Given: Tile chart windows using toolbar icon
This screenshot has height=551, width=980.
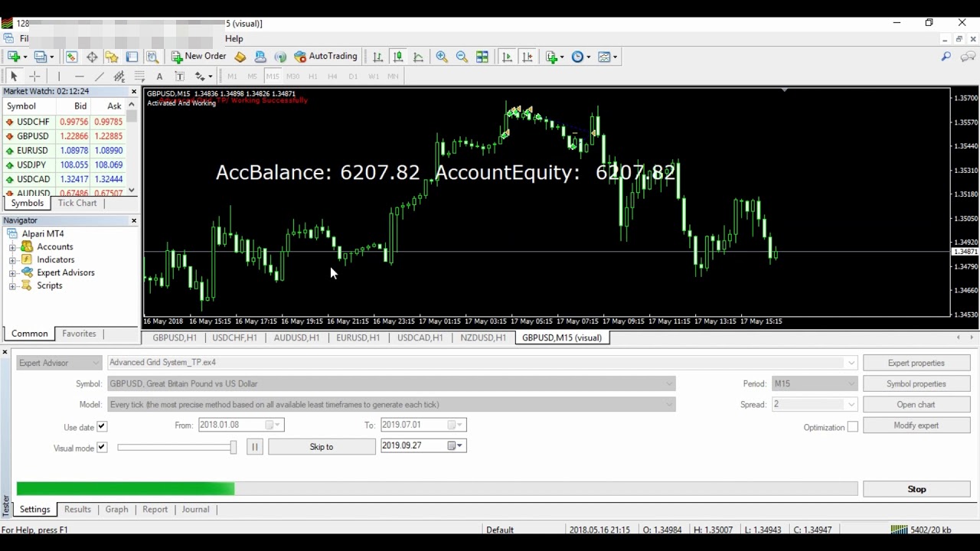Looking at the screenshot, I should [482, 57].
